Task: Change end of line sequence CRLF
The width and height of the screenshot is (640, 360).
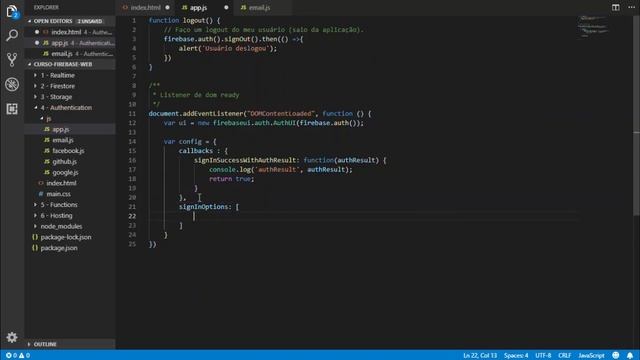Action: pos(564,356)
